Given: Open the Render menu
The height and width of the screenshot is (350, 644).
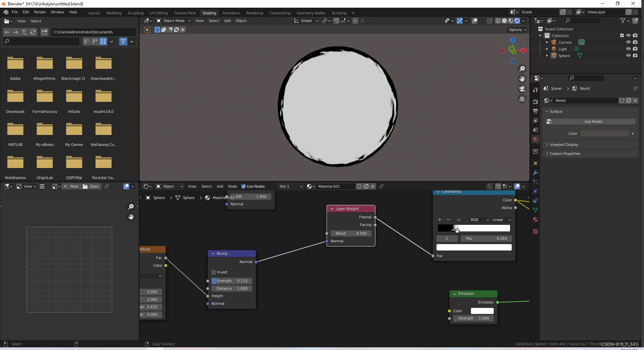Looking at the screenshot, I should click(x=40, y=12).
